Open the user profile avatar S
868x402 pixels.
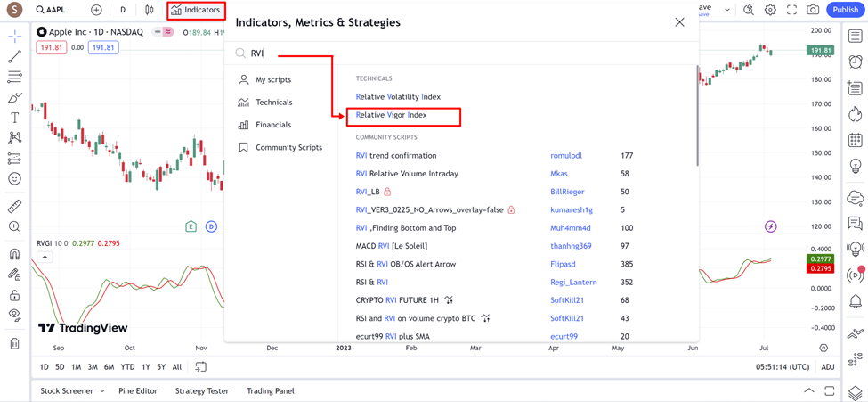14,10
